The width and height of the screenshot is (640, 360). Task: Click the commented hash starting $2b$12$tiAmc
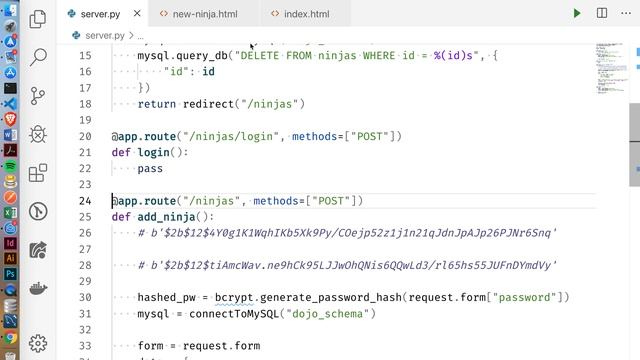click(348, 265)
